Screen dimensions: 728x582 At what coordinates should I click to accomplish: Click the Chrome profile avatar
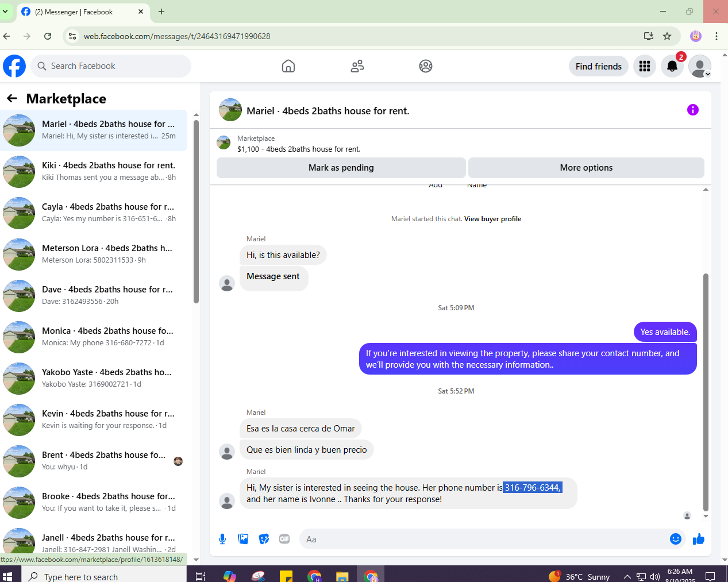click(696, 36)
